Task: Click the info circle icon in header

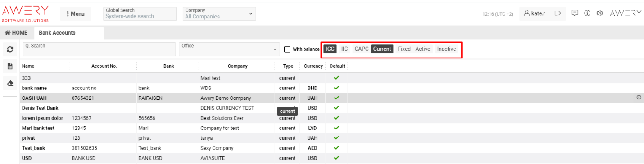Action: (587, 13)
